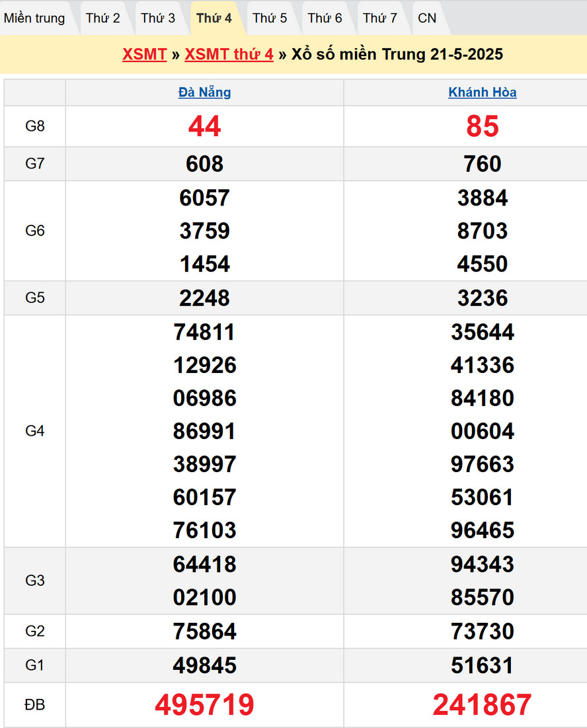Switch to the Thứ 3 tab
This screenshot has height=728, width=587.
pos(158,18)
